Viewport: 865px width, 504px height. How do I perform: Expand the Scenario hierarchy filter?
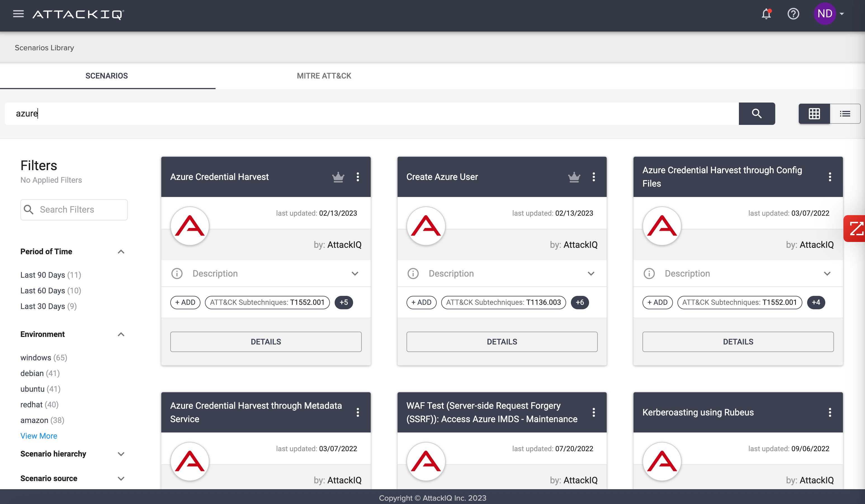[121, 454]
